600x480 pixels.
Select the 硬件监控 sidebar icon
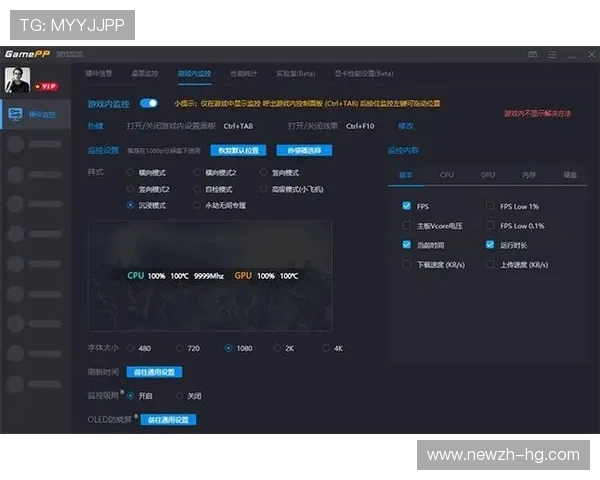tap(15, 114)
